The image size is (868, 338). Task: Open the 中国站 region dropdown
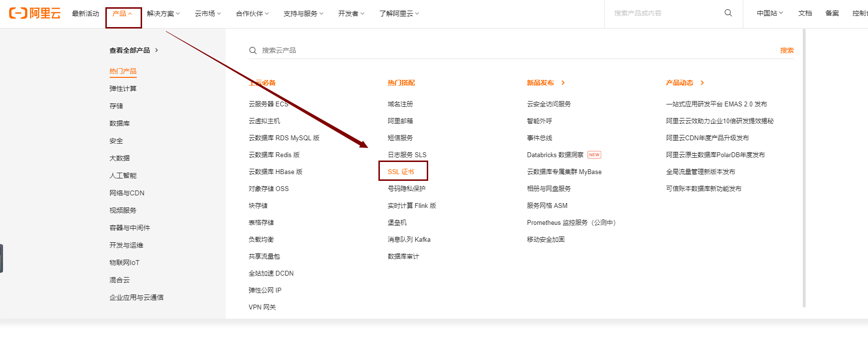(x=769, y=13)
